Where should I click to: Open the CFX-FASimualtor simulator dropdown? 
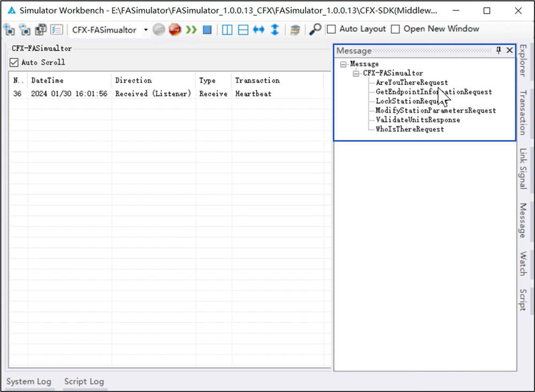coord(146,30)
